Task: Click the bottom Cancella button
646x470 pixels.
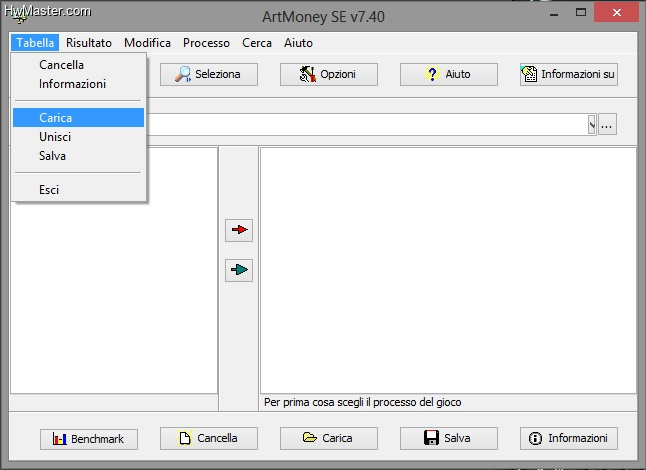Action: (209, 438)
